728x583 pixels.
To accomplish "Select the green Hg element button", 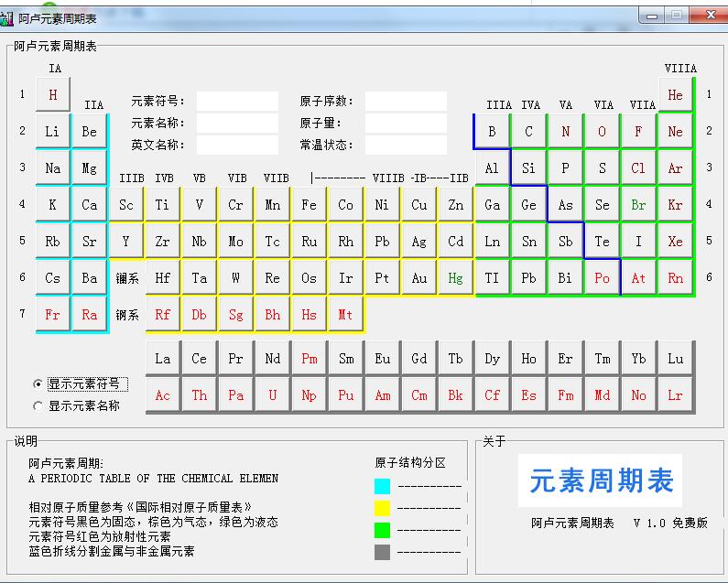I will [456, 278].
